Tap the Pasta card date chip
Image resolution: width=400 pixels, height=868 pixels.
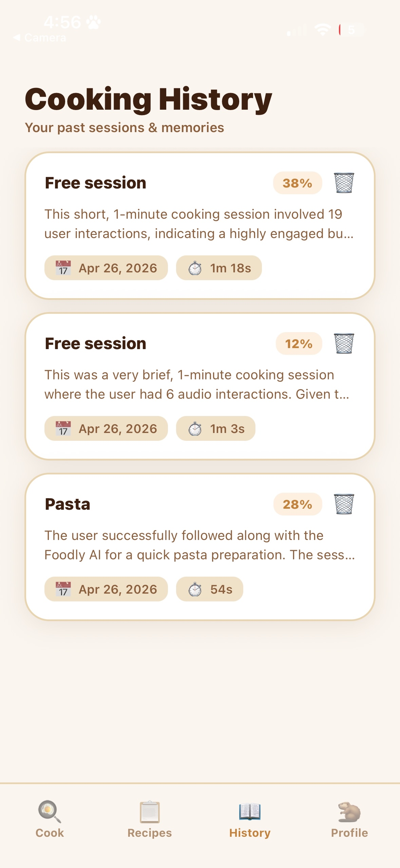coord(106,589)
